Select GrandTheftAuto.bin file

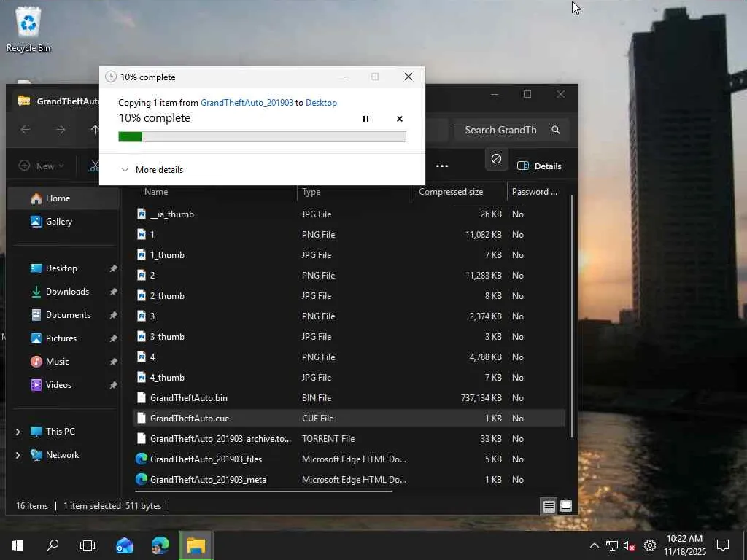349,398
